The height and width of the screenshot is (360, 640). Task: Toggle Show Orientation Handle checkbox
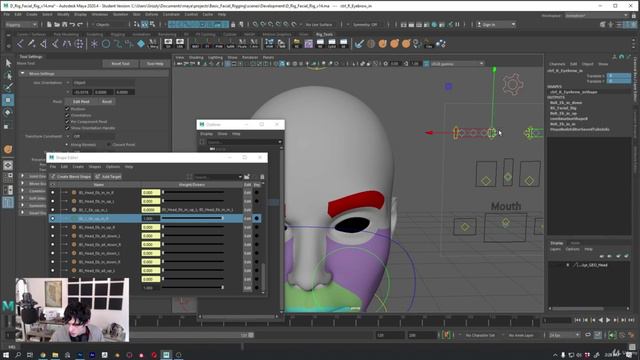pyautogui.click(x=67, y=128)
